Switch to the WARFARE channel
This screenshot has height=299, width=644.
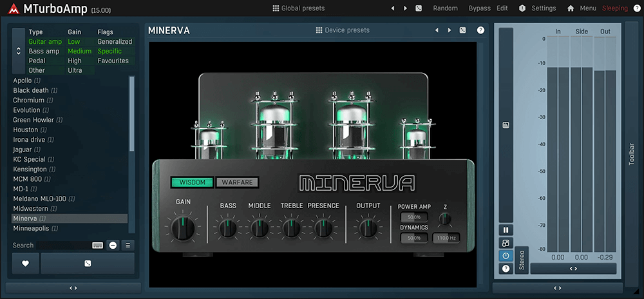click(238, 182)
